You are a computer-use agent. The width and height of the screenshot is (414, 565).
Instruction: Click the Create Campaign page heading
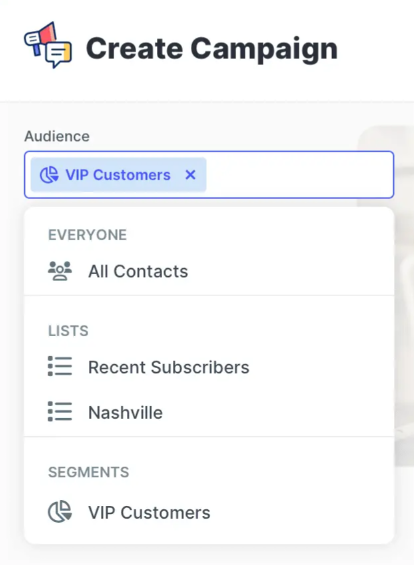[212, 48]
